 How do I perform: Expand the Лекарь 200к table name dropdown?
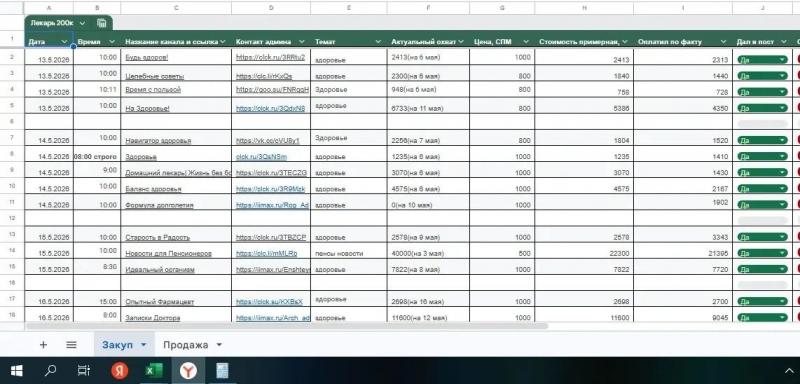(82, 23)
